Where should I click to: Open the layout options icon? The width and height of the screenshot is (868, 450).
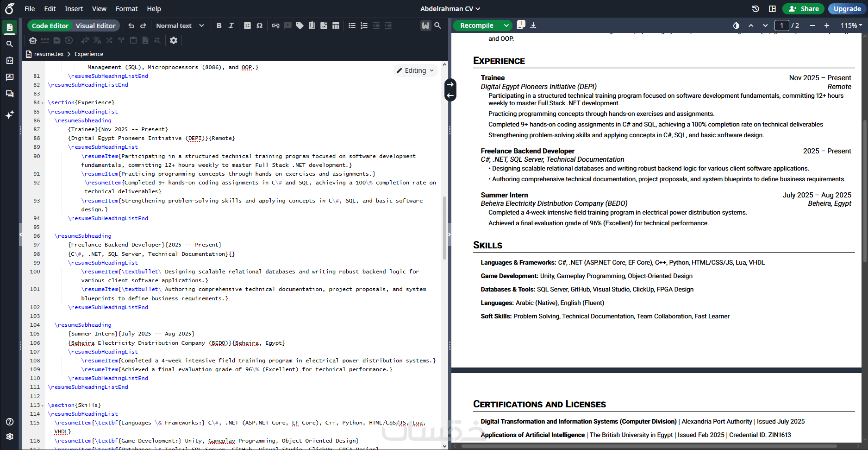[772, 9]
